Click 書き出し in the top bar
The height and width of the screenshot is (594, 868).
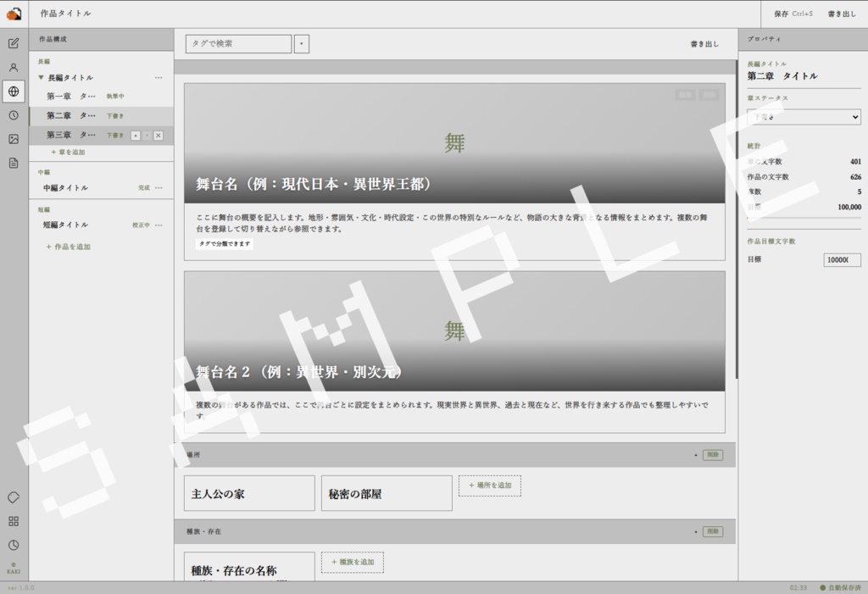(842, 14)
